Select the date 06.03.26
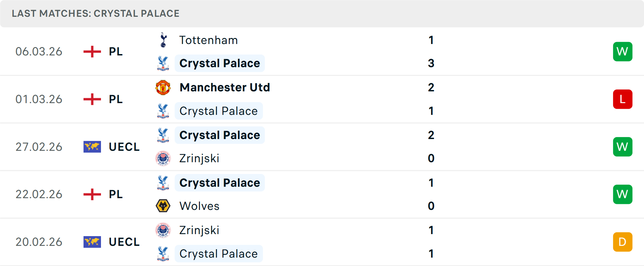Viewport: 644px width, 266px height. pyautogui.click(x=39, y=51)
